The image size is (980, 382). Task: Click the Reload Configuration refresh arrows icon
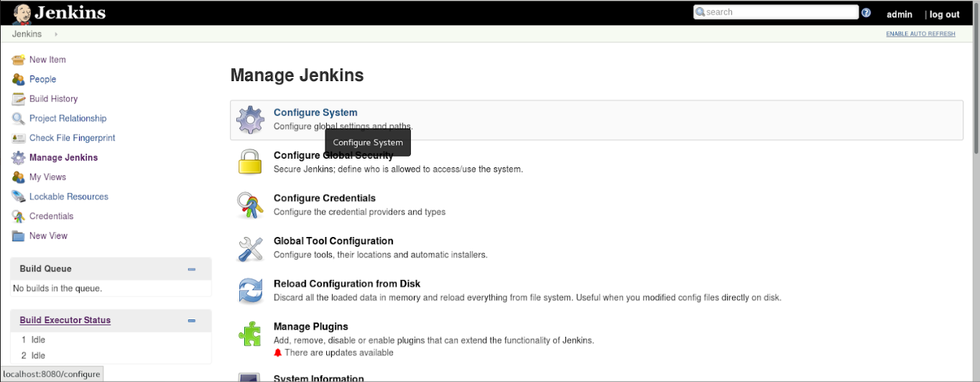251,291
